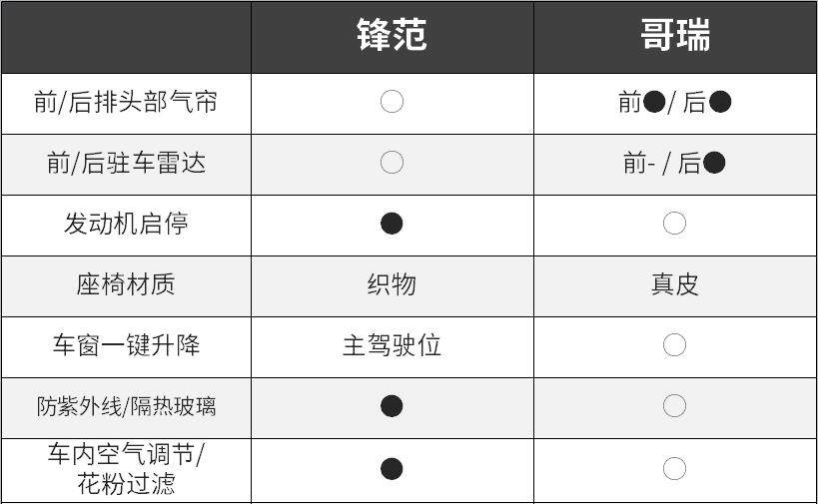This screenshot has height=504, width=818.
Task: Click 锋范's filled dot for 发动机启停
Action: 392,224
